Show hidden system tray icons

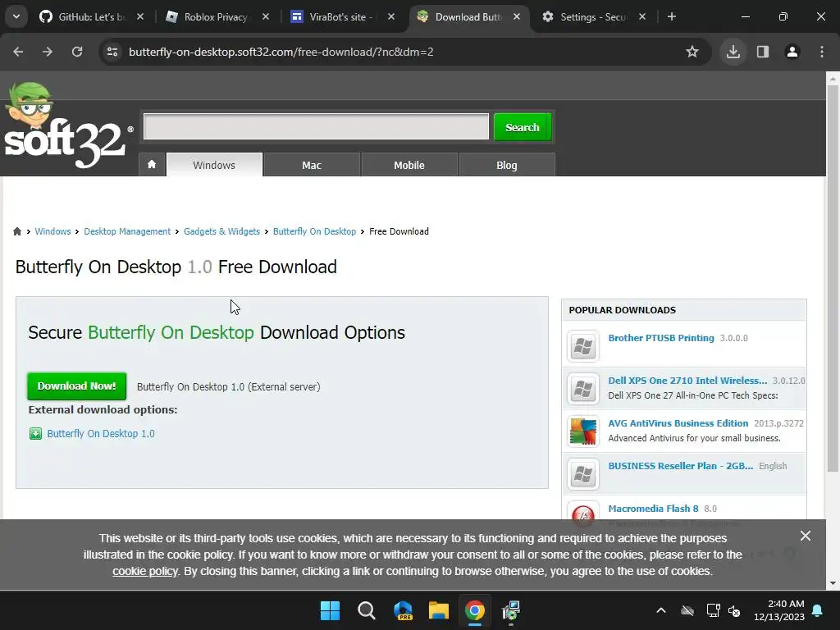coord(661,610)
